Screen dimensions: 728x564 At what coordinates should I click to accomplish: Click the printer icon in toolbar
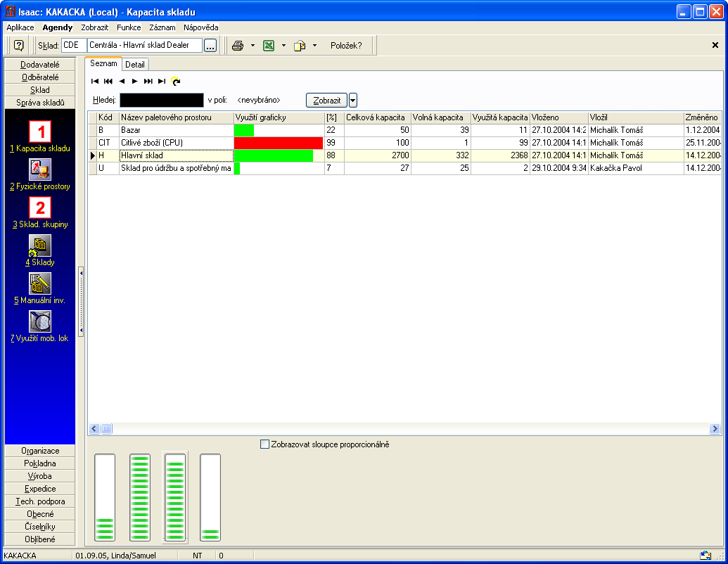pyautogui.click(x=238, y=46)
